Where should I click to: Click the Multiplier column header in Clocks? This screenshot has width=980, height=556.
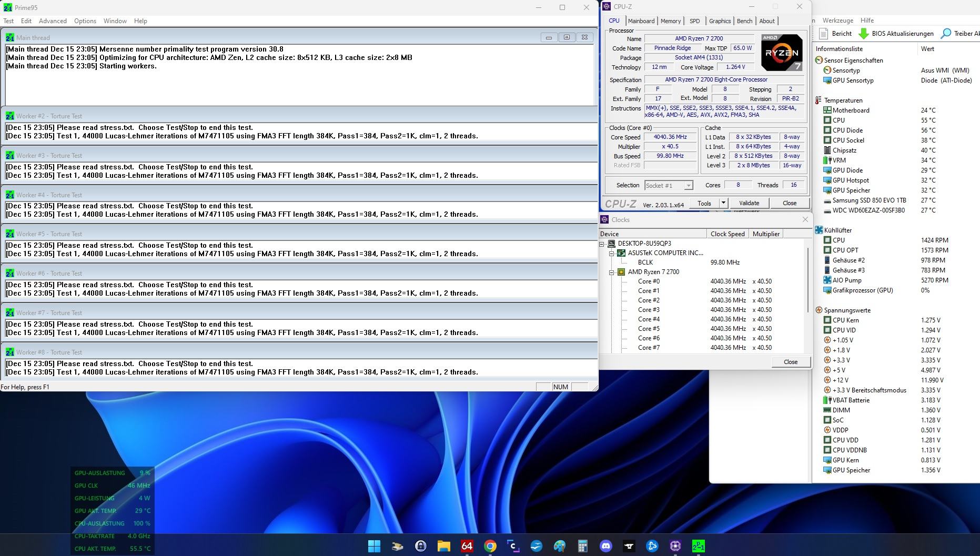pyautogui.click(x=766, y=234)
